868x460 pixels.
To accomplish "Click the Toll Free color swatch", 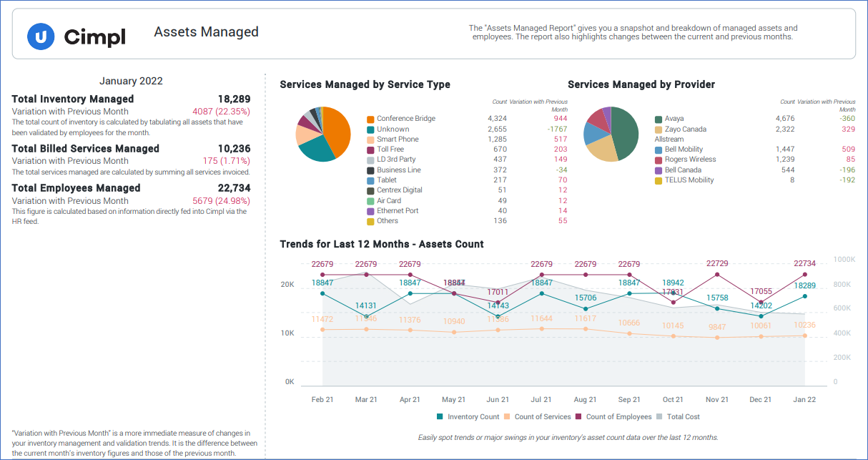I will pyautogui.click(x=370, y=149).
